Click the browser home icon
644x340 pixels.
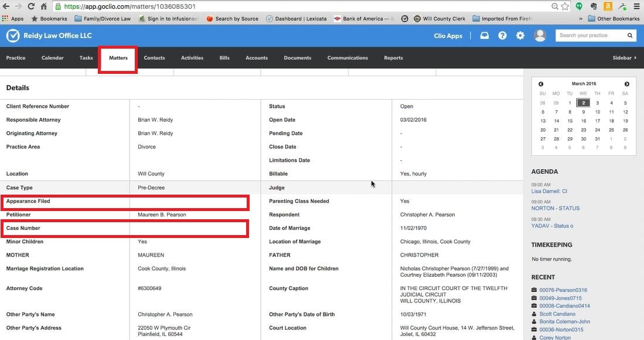43,6
